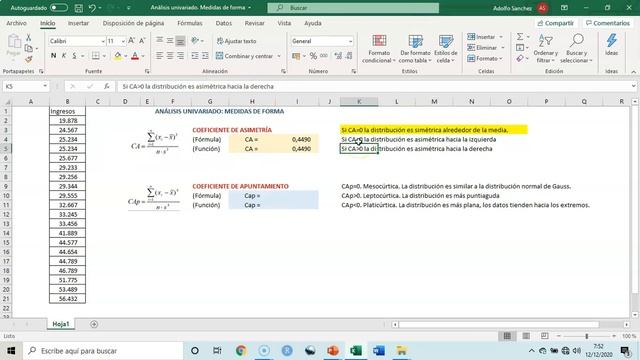
Task: Click the Increase Decimal icon
Action: pyautogui.click(x=338, y=56)
